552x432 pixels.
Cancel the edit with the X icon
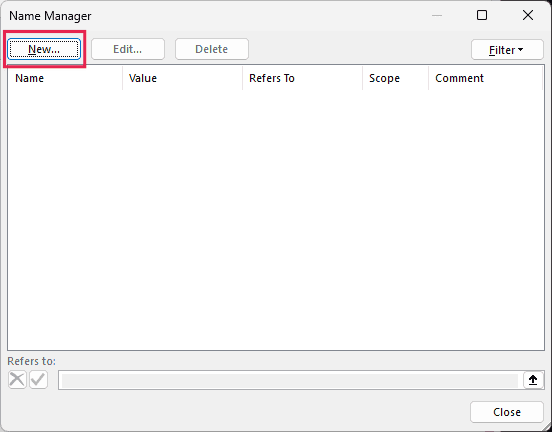[17, 380]
